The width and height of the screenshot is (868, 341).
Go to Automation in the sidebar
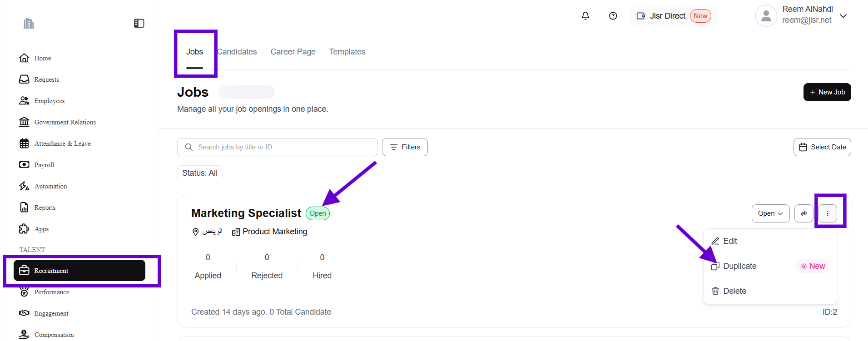click(x=50, y=186)
